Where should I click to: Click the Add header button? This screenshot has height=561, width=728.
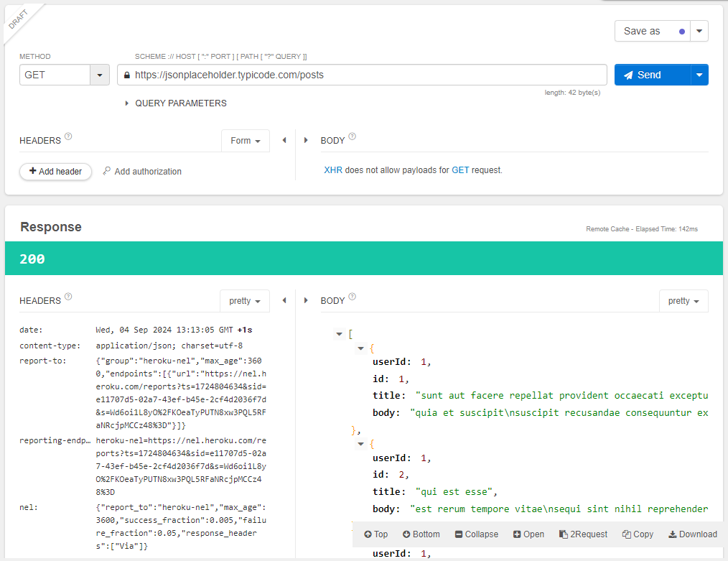[x=55, y=172]
